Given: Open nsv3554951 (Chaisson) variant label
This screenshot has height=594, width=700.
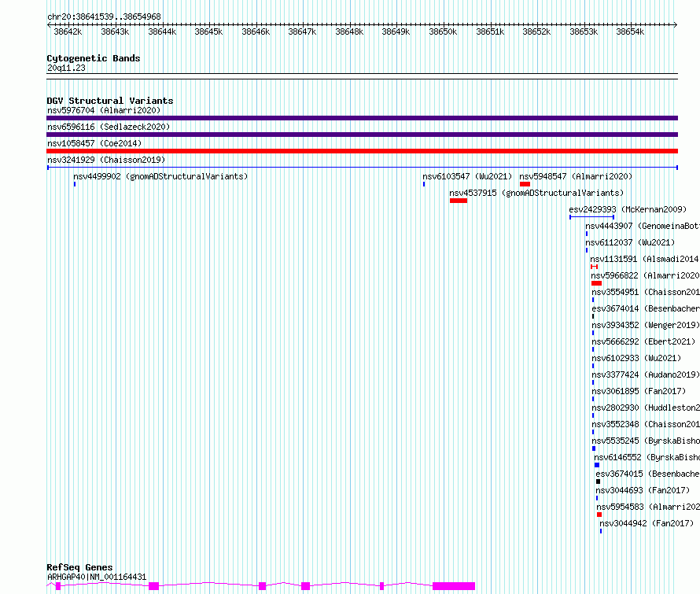Looking at the screenshot, I should (x=646, y=292).
